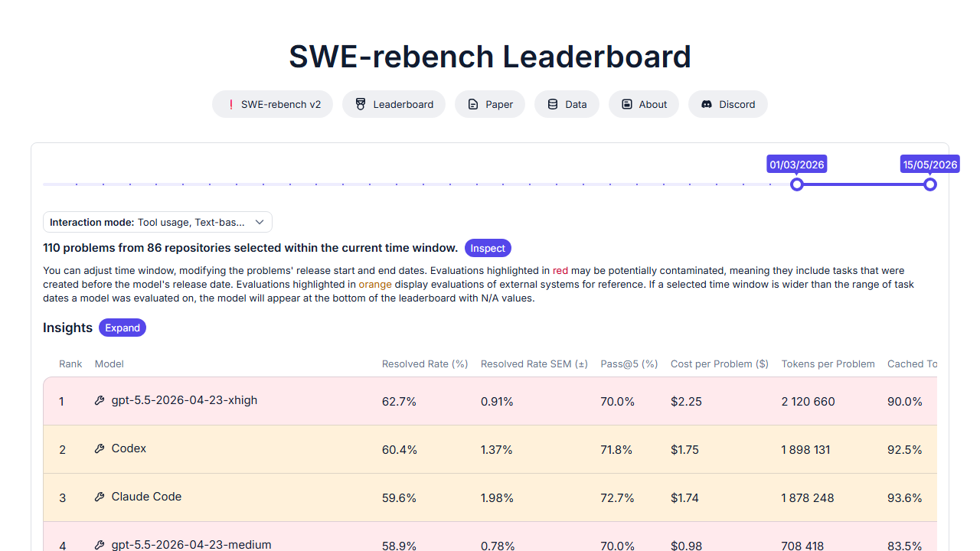980x551 pixels.
Task: Expand the Insights section
Action: coord(122,328)
